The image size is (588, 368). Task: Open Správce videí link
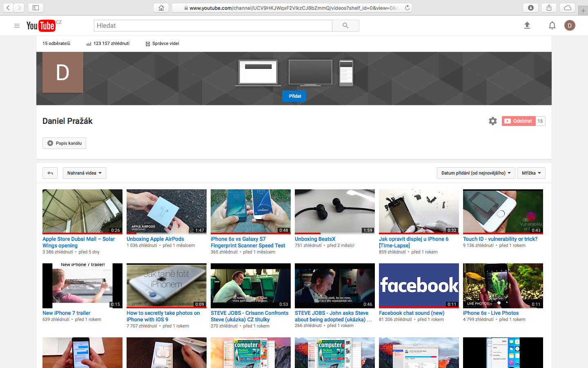(x=163, y=43)
